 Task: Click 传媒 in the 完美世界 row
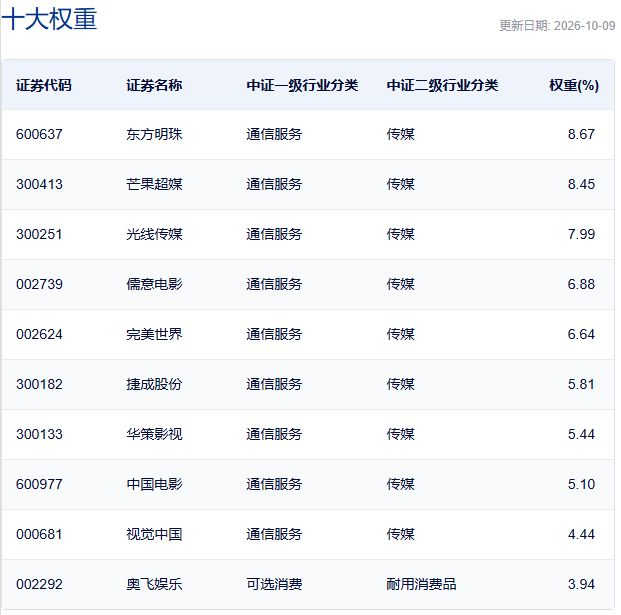[x=400, y=334]
